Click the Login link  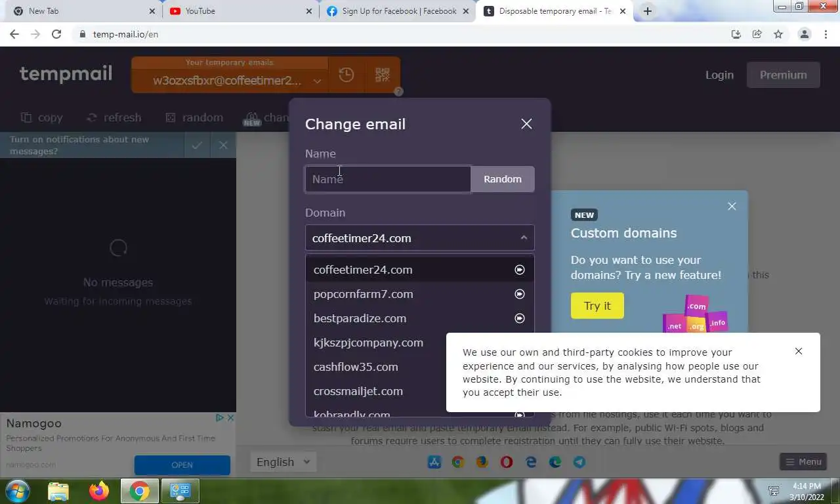click(x=719, y=75)
